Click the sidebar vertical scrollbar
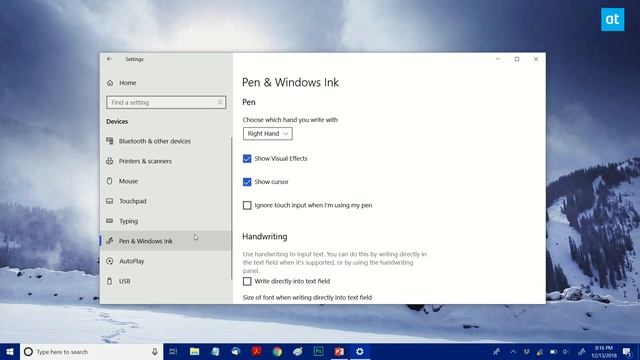 (x=231, y=208)
